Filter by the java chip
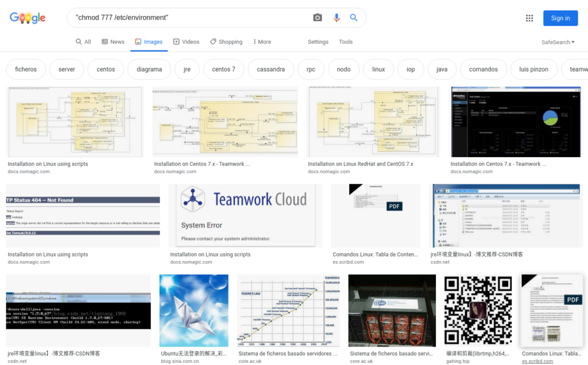588x365 pixels. coord(442,69)
